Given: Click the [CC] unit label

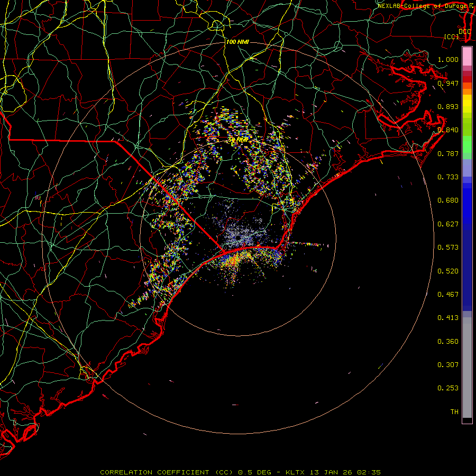Looking at the screenshot, I should point(452,36).
